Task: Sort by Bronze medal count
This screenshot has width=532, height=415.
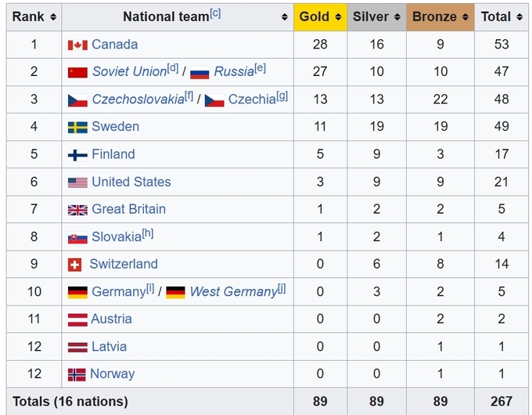Action: [x=465, y=16]
